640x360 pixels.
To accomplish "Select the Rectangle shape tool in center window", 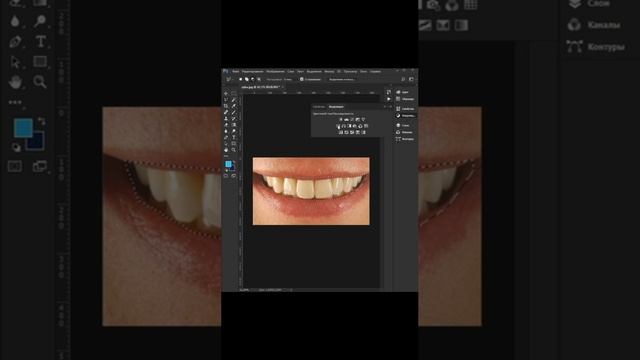I will tap(234, 144).
